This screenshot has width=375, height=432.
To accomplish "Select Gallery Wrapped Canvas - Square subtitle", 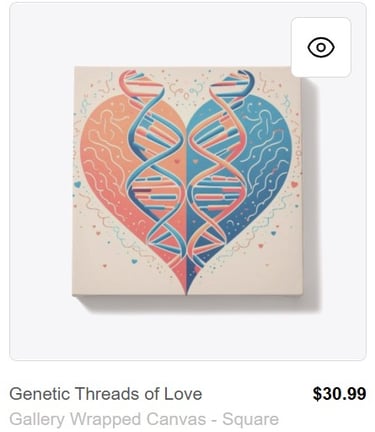I will [144, 419].
